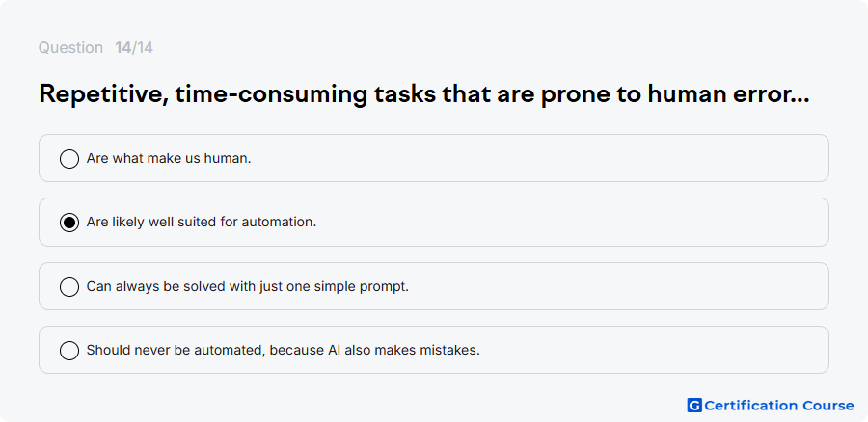The image size is (868, 422).
Task: Click empty space inside the first answer card
Action: 554,158
